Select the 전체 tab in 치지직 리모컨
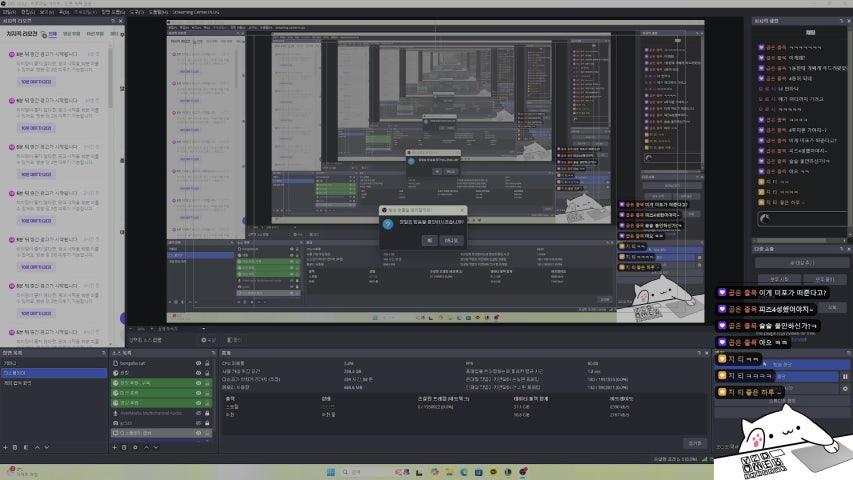Image resolution: width=853 pixels, height=480 pixels. [x=53, y=34]
